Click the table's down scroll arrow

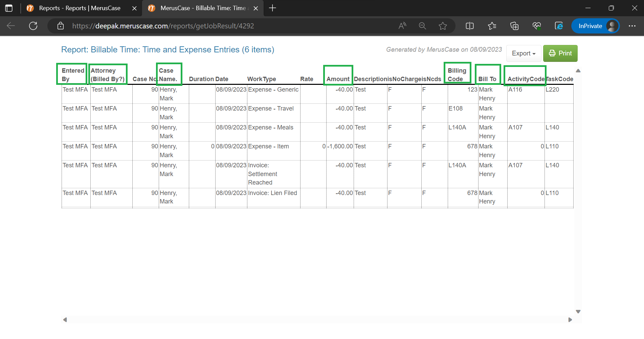578,312
